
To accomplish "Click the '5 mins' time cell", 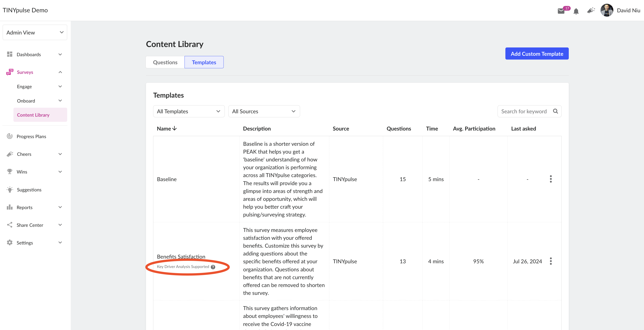I will point(436,179).
